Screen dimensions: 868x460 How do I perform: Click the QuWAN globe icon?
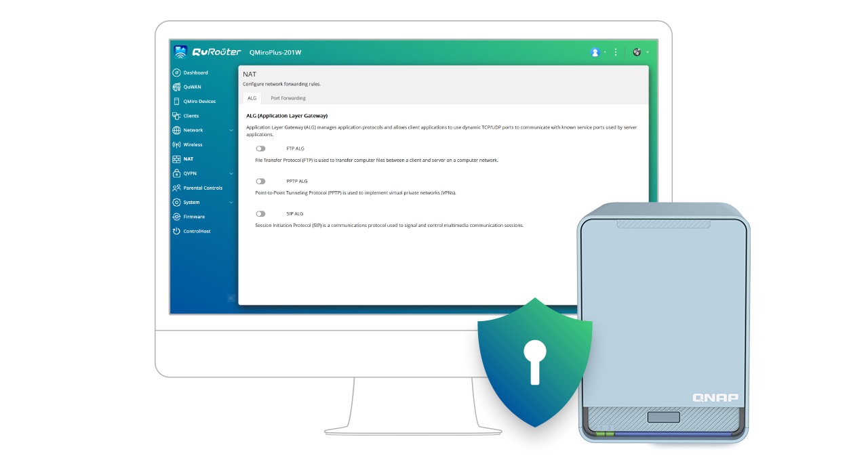coord(176,87)
